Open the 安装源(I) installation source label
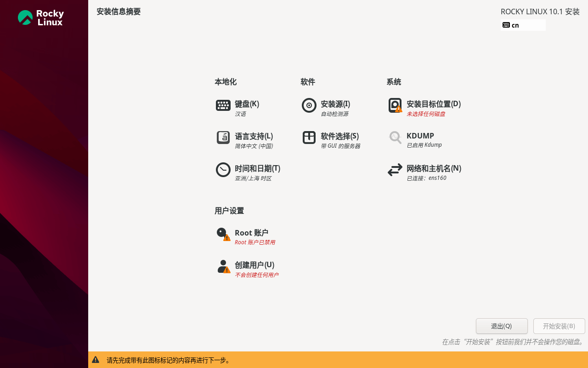The height and width of the screenshot is (368, 588). [x=335, y=104]
